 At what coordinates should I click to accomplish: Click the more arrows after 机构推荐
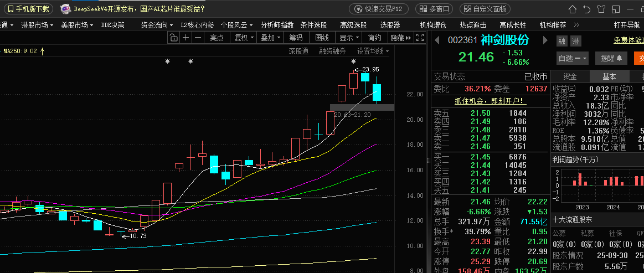576,25
